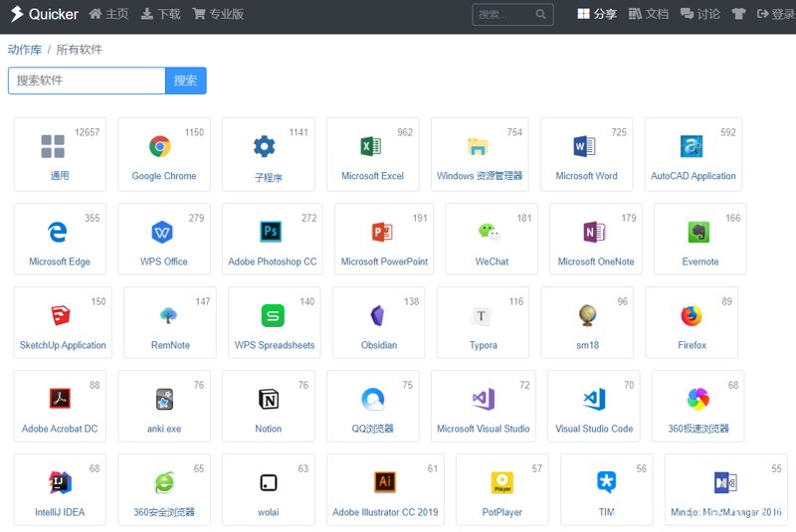Select the Microsoft PowerPoint icon
The width and height of the screenshot is (796, 532).
[382, 232]
